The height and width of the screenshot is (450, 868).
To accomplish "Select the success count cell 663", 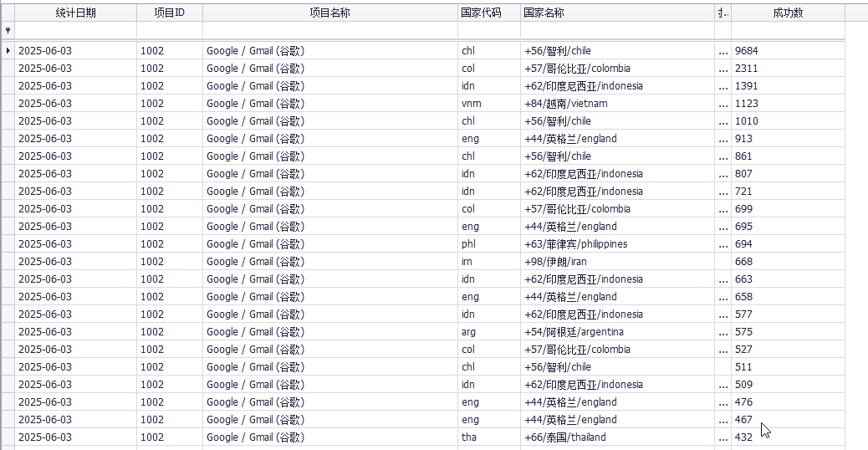I will point(788,279).
